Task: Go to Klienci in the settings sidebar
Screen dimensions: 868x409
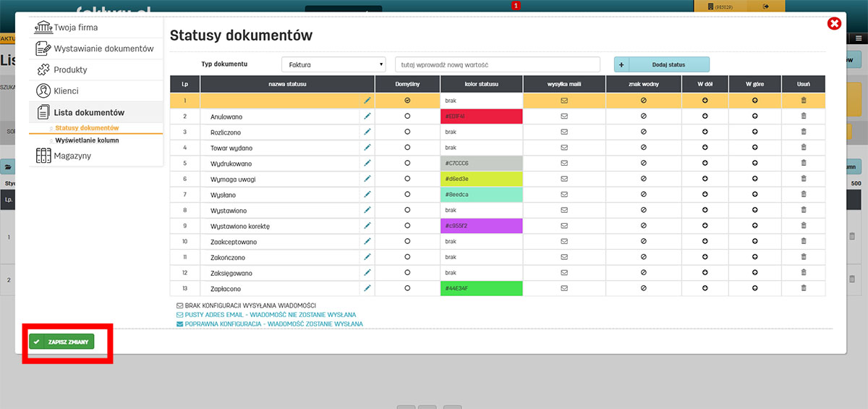Action: (66, 91)
